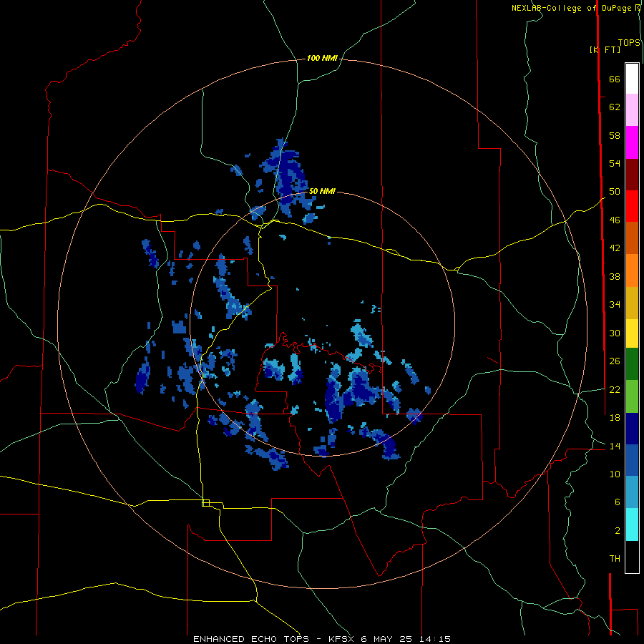The height and width of the screenshot is (644, 644).
Task: Click the 'NEXLAB-College of DuPage' credit text
Action: [x=573, y=8]
